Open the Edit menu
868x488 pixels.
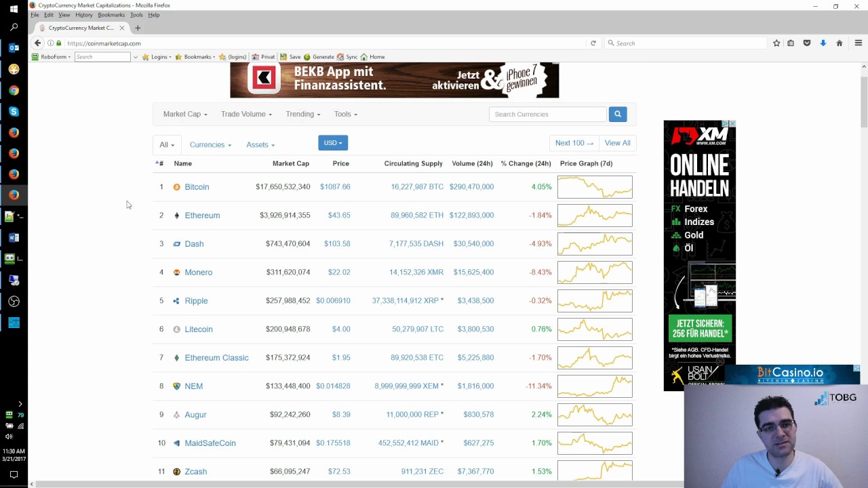point(49,15)
